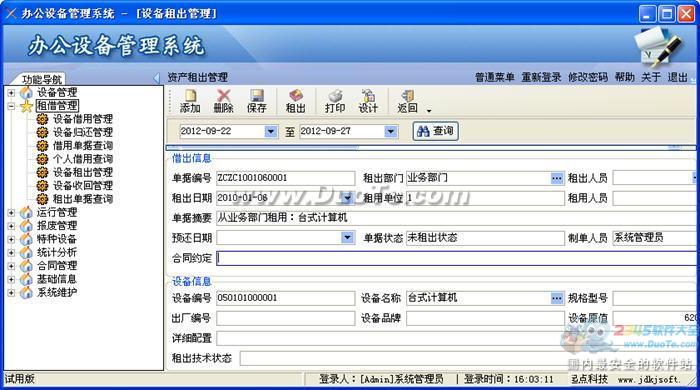
Task: Click the gear icon beside 设备租出管理
Action: (42, 173)
